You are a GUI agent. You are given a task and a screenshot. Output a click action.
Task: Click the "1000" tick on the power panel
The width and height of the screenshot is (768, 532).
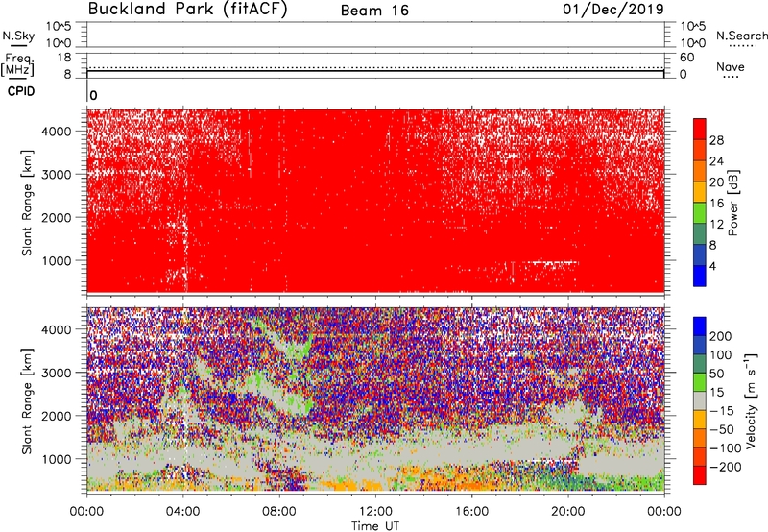[x=57, y=260]
